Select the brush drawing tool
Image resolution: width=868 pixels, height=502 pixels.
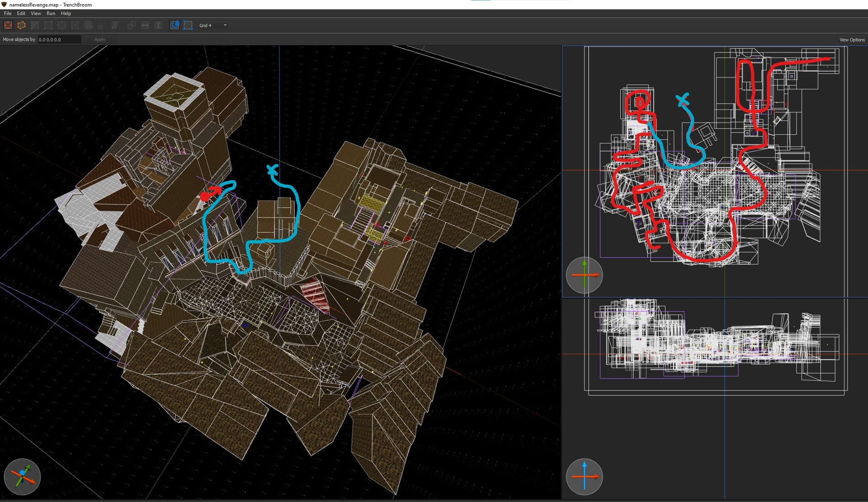click(8, 25)
